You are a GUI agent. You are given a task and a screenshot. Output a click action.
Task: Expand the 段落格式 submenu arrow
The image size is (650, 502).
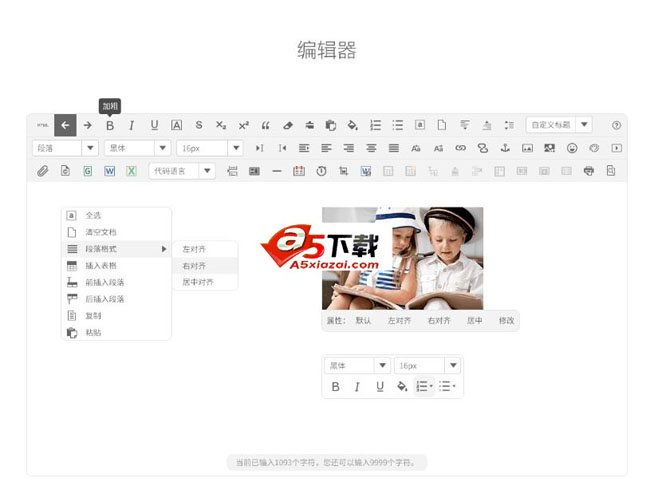coord(164,249)
